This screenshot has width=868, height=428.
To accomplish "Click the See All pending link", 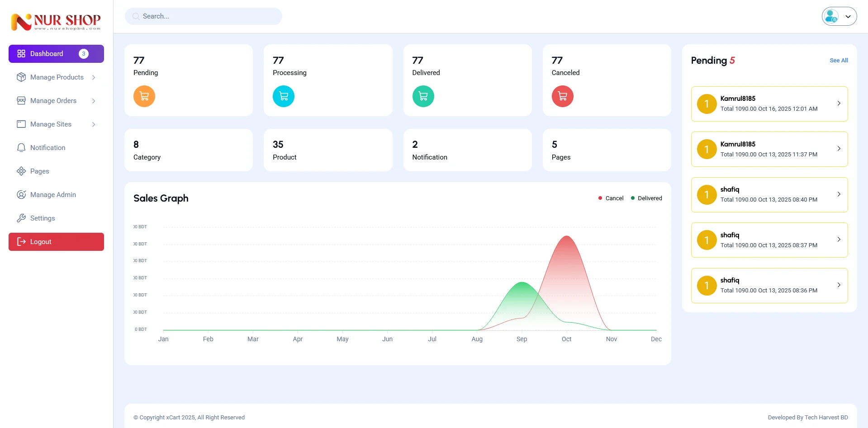I will [839, 61].
